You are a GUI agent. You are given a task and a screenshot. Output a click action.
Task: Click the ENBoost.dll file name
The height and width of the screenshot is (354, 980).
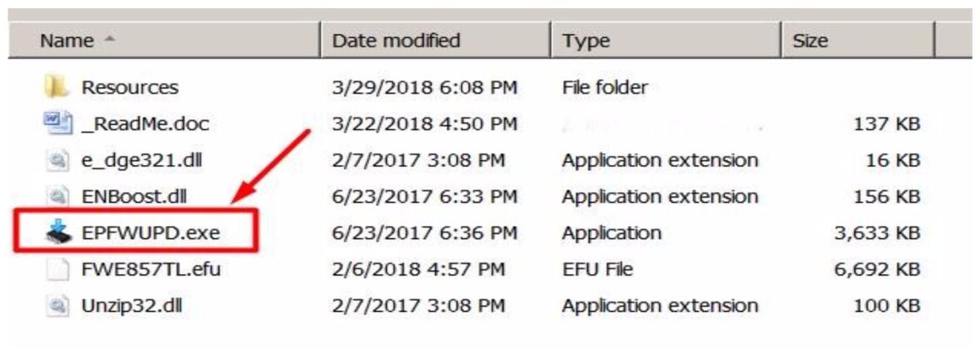coord(134,197)
